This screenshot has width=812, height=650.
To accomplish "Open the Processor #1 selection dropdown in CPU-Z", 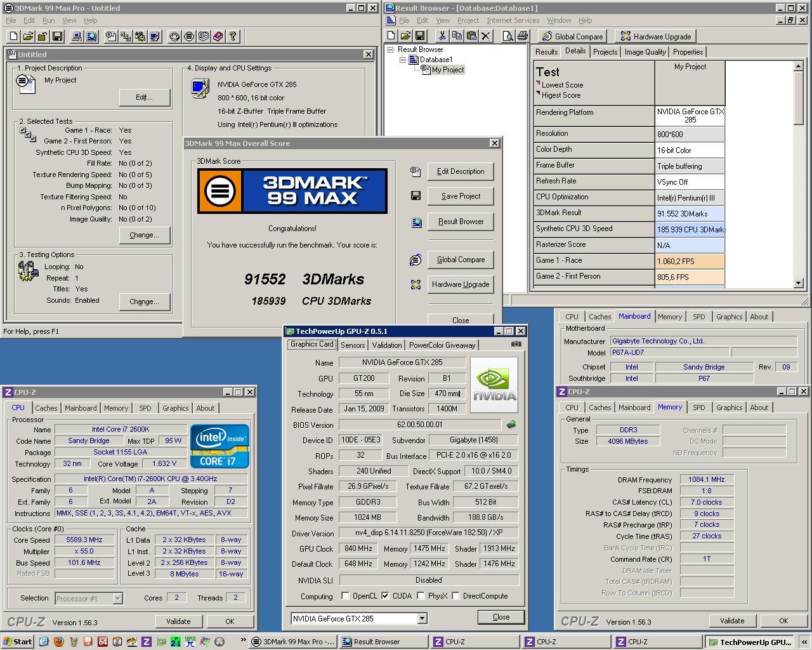I will coord(117,598).
